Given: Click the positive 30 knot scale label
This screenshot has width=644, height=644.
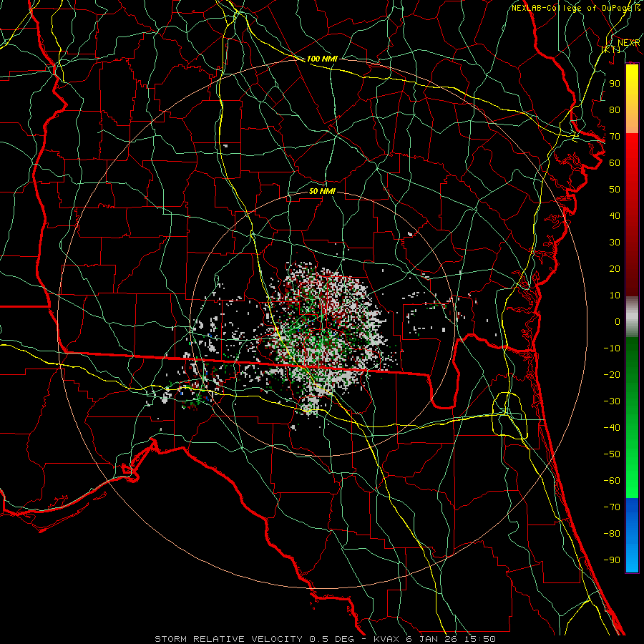Looking at the screenshot, I should [615, 243].
